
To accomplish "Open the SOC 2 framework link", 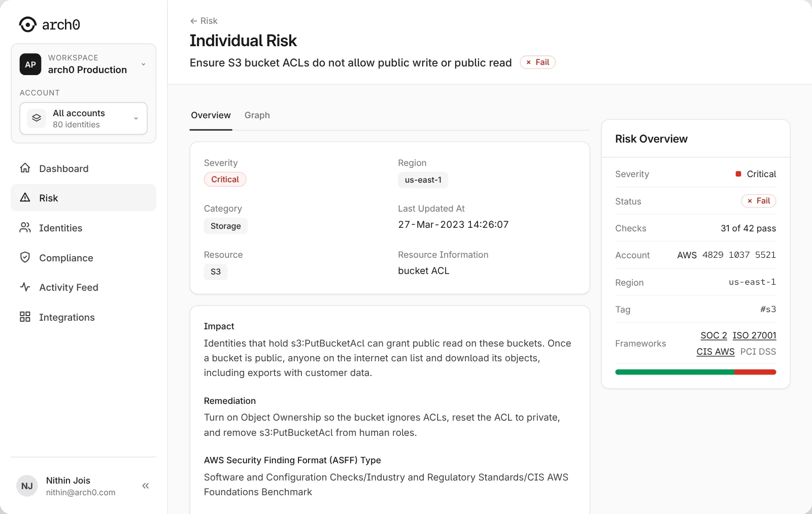I will tap(714, 335).
